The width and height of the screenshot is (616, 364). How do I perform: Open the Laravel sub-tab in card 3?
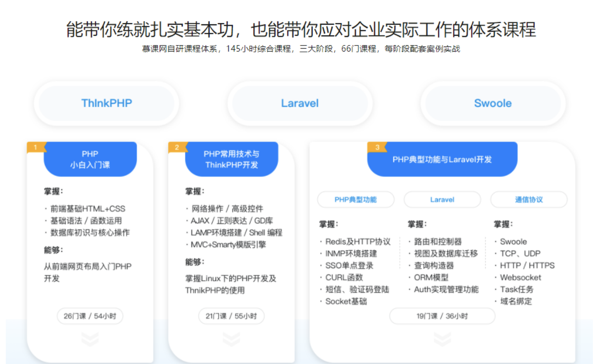[442, 200]
